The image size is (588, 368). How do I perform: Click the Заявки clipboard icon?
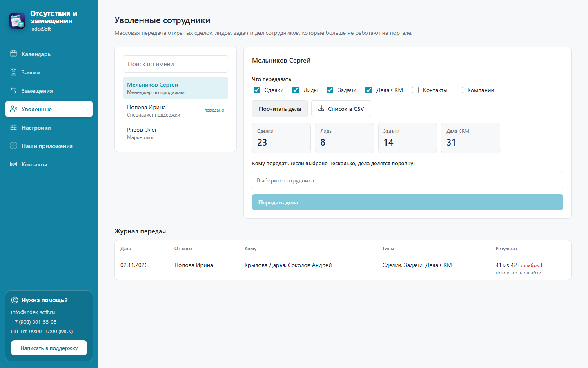[13, 72]
